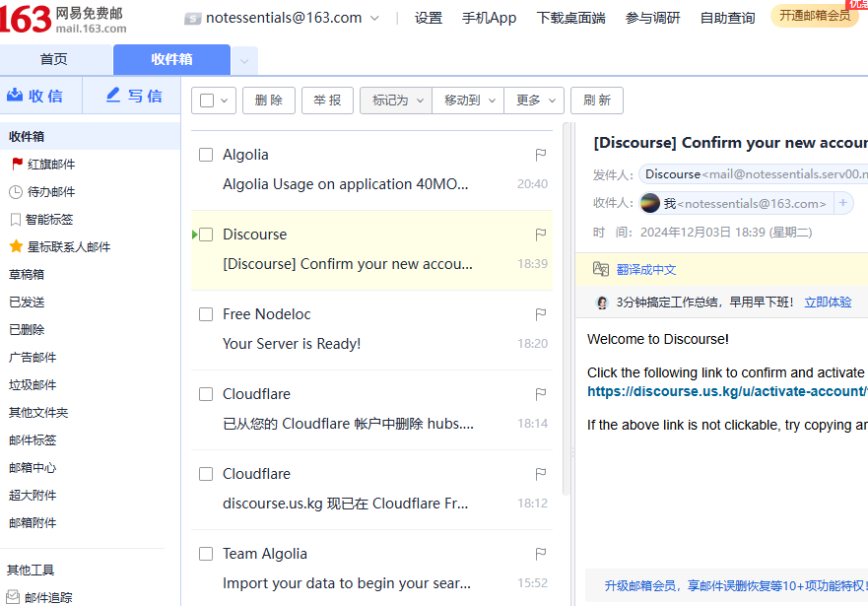This screenshot has width=868, height=606.
Task: Click the recipient avatar thumbnail
Action: [x=650, y=203]
